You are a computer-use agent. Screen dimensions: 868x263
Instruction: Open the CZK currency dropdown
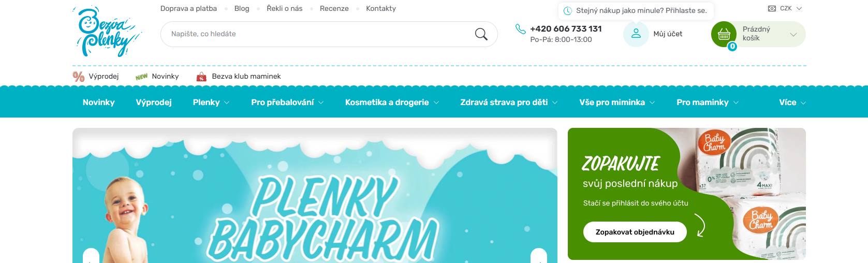[785, 9]
